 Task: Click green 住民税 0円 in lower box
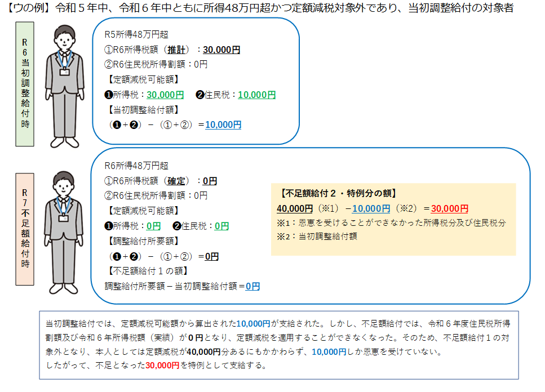coord(221,226)
